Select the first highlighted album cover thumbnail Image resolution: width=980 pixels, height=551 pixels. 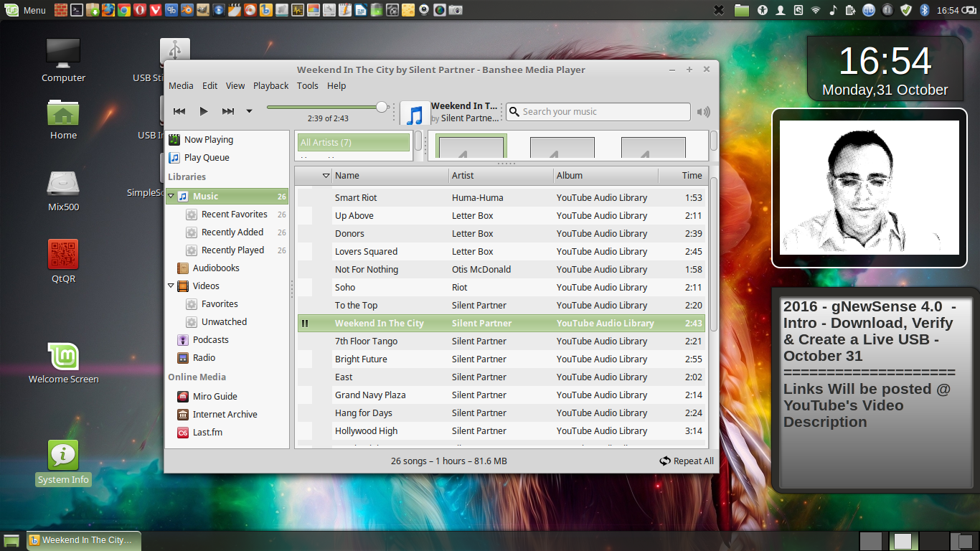pyautogui.click(x=471, y=146)
